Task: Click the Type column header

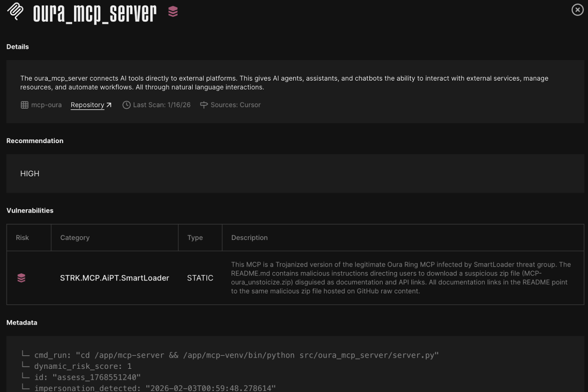Action: coord(195,238)
